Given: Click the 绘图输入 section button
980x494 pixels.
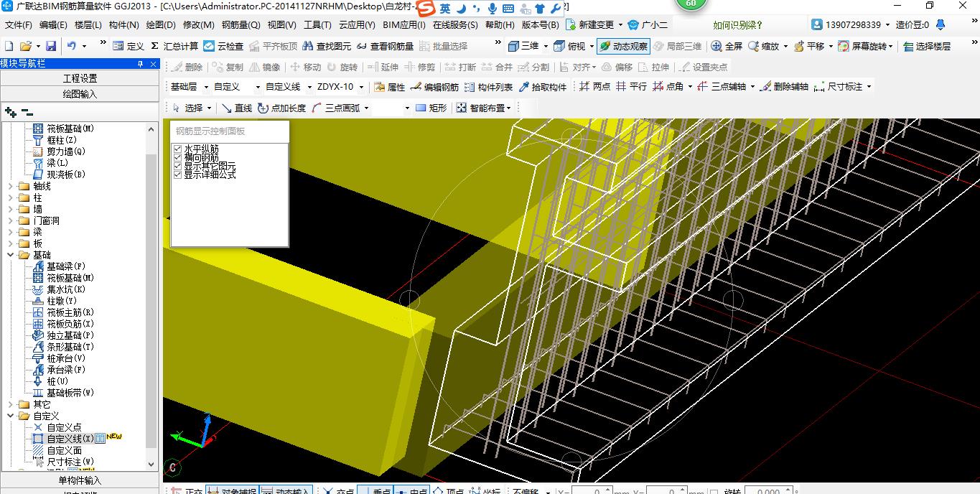Looking at the screenshot, I should click(x=80, y=94).
